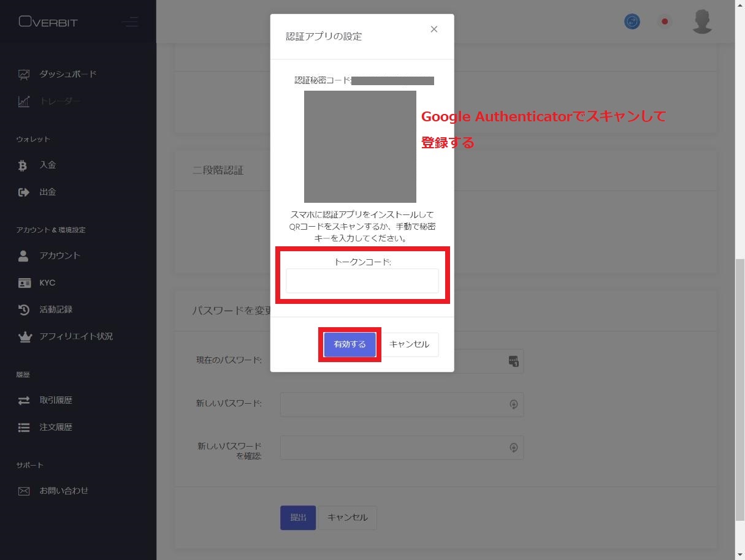Close the 認証アプリの設定 dialog

(x=434, y=29)
